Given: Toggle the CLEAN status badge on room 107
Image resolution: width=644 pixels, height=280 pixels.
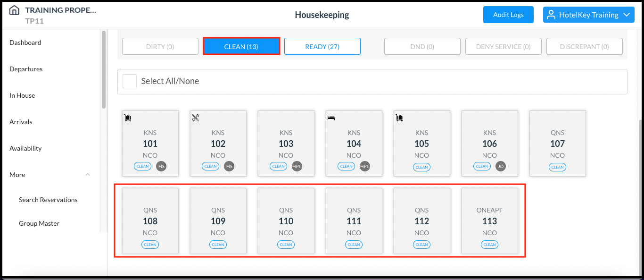Looking at the screenshot, I should click(x=557, y=167).
